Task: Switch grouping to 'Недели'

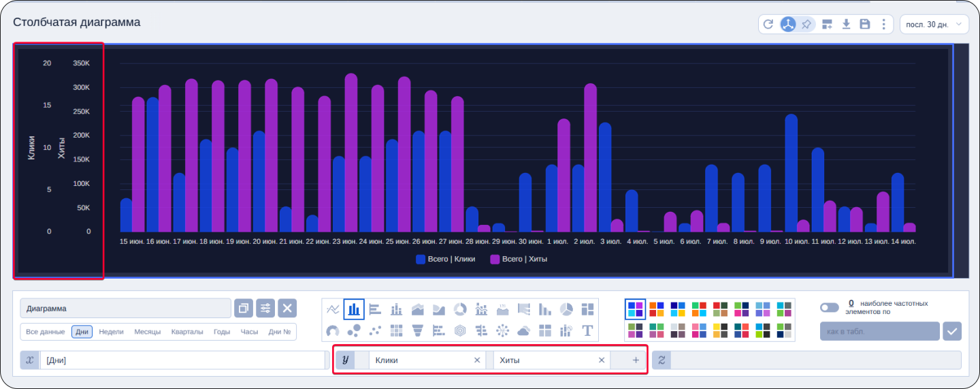Action: pyautogui.click(x=111, y=332)
